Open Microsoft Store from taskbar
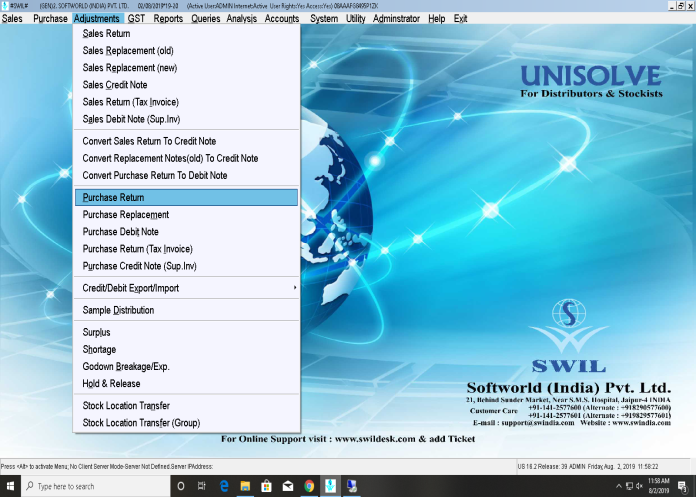This screenshot has width=696, height=497. [266, 486]
